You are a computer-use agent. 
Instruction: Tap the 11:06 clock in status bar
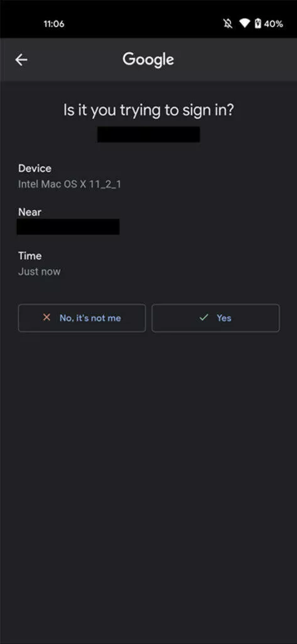[54, 24]
